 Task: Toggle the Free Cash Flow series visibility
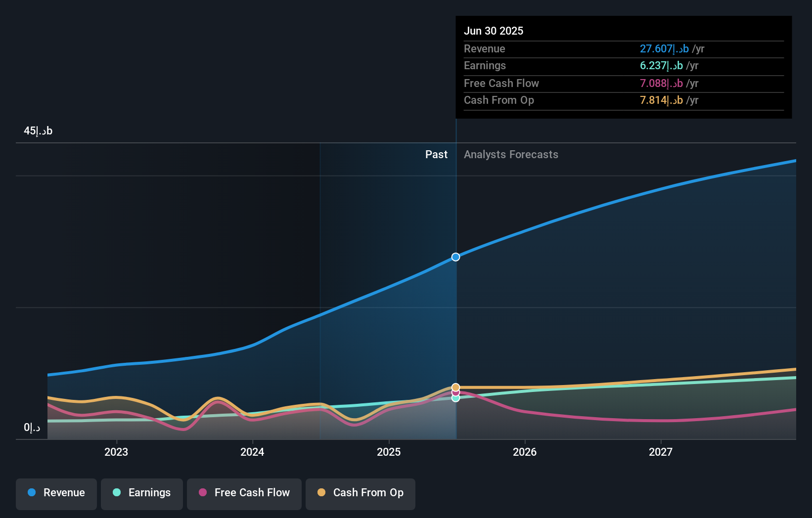(244, 493)
